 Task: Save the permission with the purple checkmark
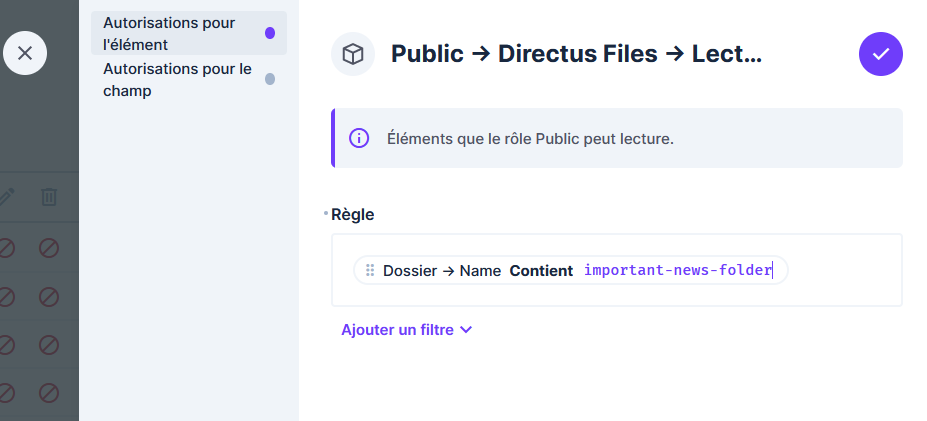[x=880, y=54]
